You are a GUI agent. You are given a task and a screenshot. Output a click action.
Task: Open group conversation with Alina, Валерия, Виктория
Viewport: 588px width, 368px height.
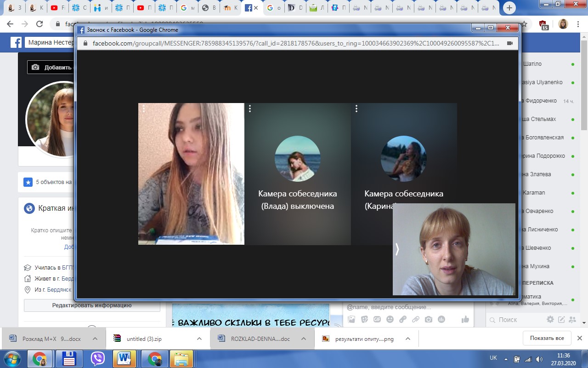(533, 299)
